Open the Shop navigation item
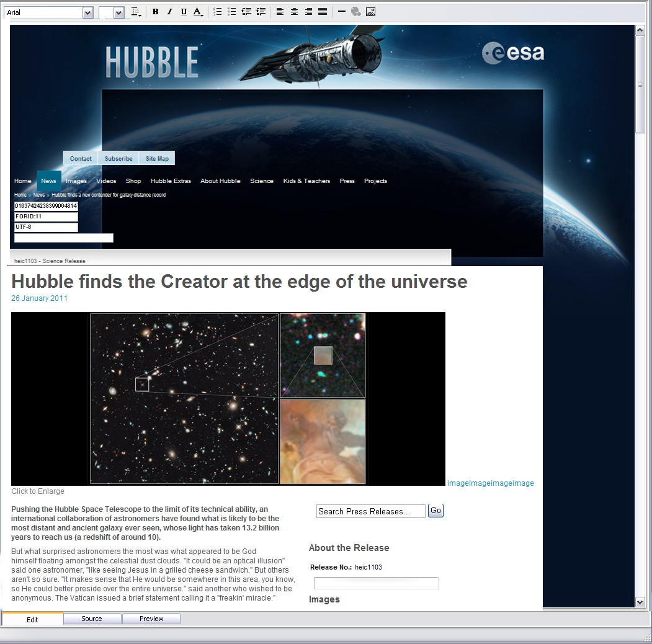 click(133, 181)
